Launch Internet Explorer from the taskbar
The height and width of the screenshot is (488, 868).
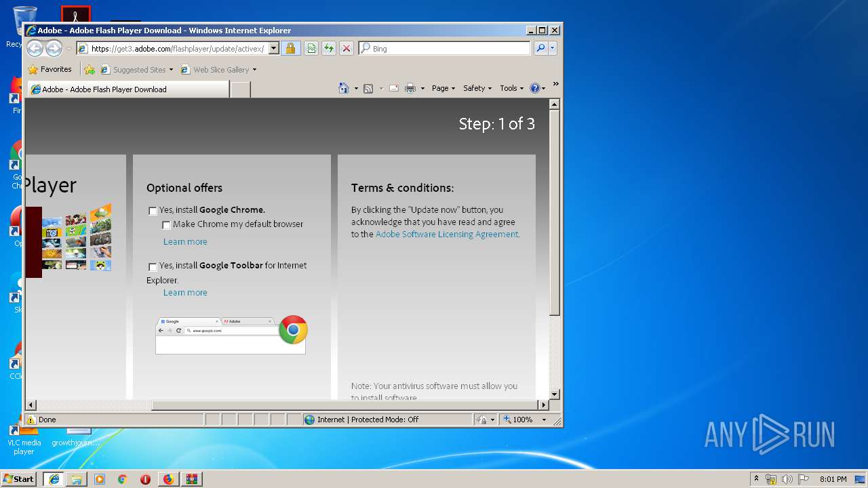54,479
